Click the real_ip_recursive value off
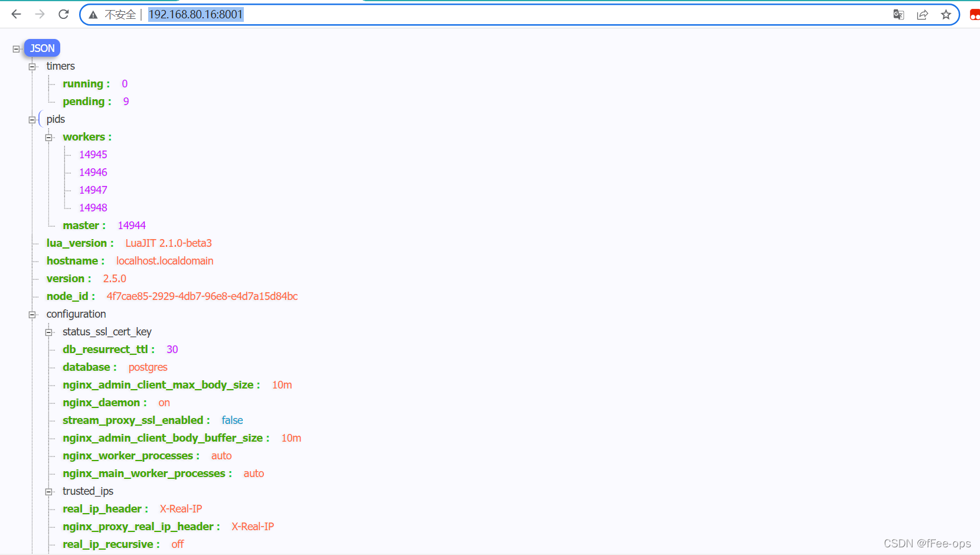This screenshot has height=555, width=980. (x=178, y=544)
